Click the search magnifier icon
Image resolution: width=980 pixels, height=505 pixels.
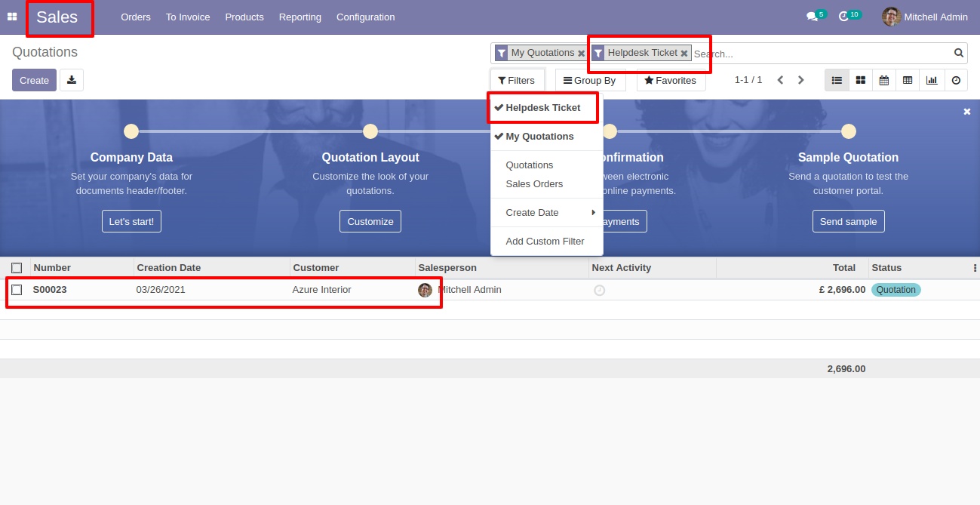pyautogui.click(x=959, y=53)
